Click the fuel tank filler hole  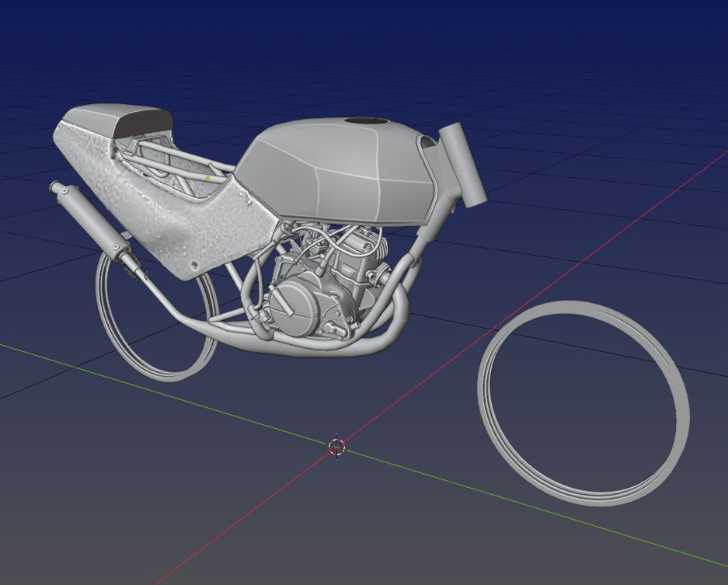pos(367,120)
